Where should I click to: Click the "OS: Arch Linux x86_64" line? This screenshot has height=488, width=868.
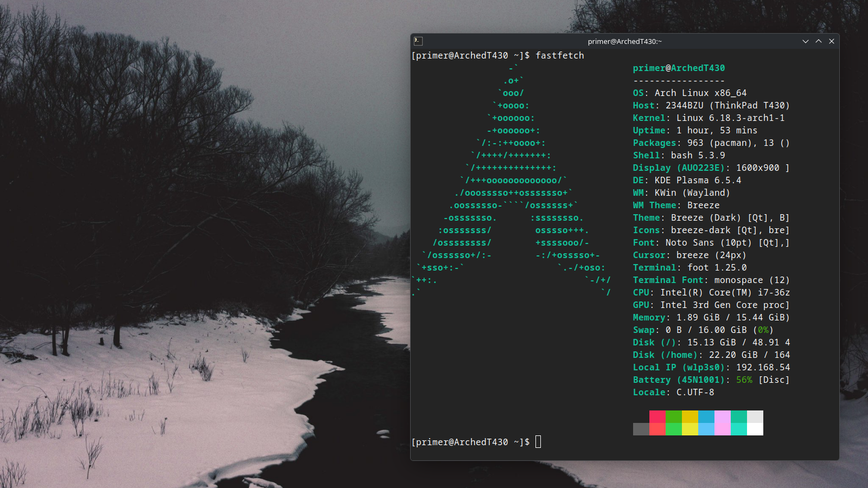[x=690, y=93]
